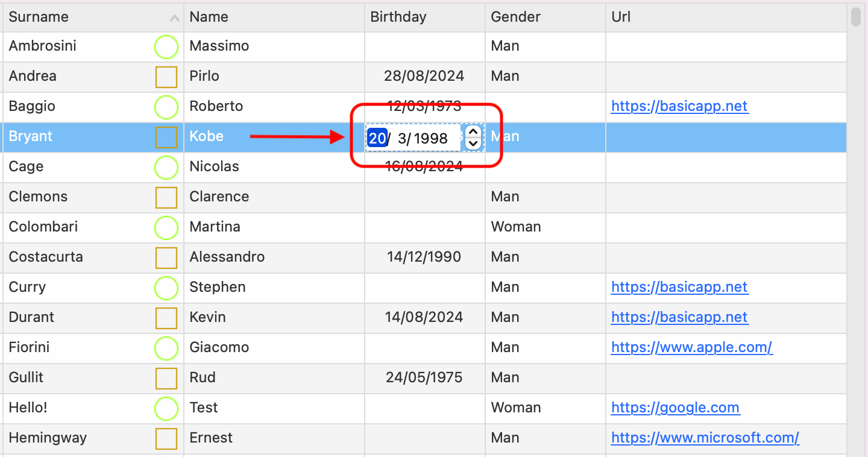Screen dimensions: 868x457
Task: Click the green circle icon beside Fiorini
Action: (166, 348)
